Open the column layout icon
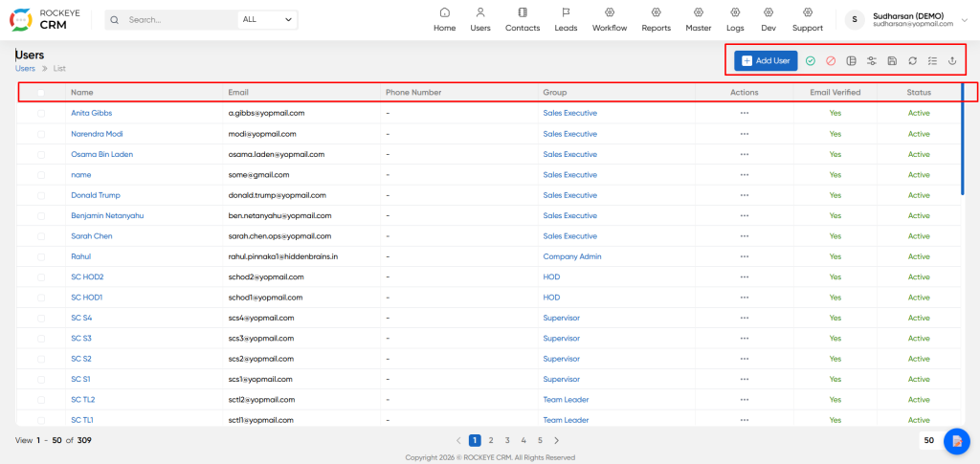Viewport: 980px width, 464px height. [851, 60]
